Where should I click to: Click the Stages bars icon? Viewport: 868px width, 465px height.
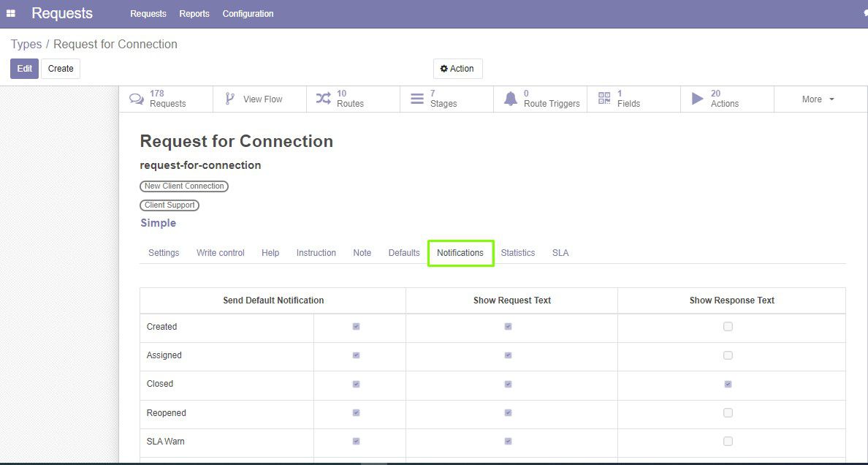[417, 99]
